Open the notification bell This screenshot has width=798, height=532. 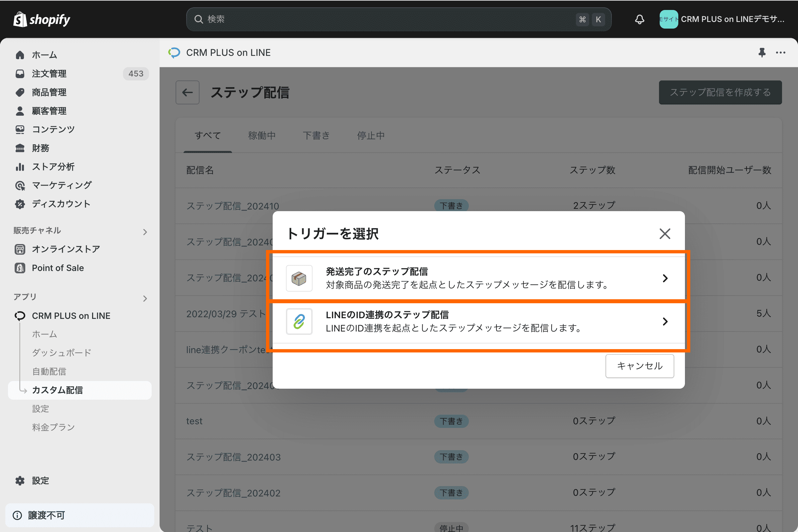coord(639,19)
